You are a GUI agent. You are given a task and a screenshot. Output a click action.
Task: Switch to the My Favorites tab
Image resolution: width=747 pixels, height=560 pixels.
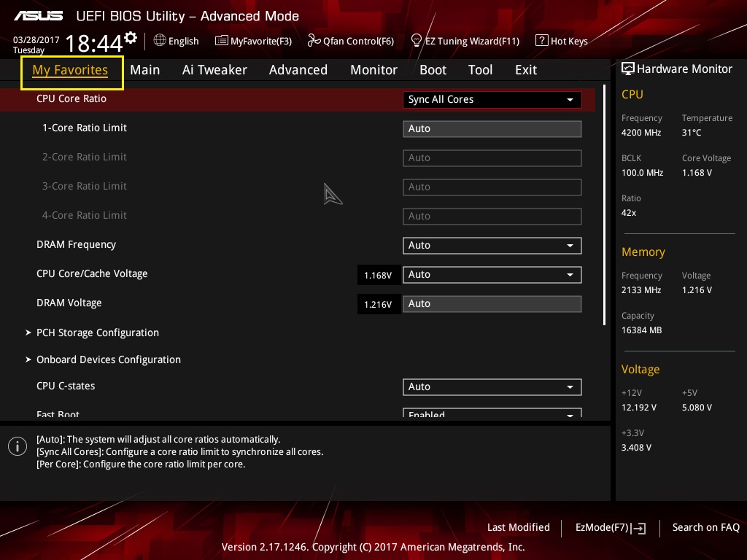70,70
